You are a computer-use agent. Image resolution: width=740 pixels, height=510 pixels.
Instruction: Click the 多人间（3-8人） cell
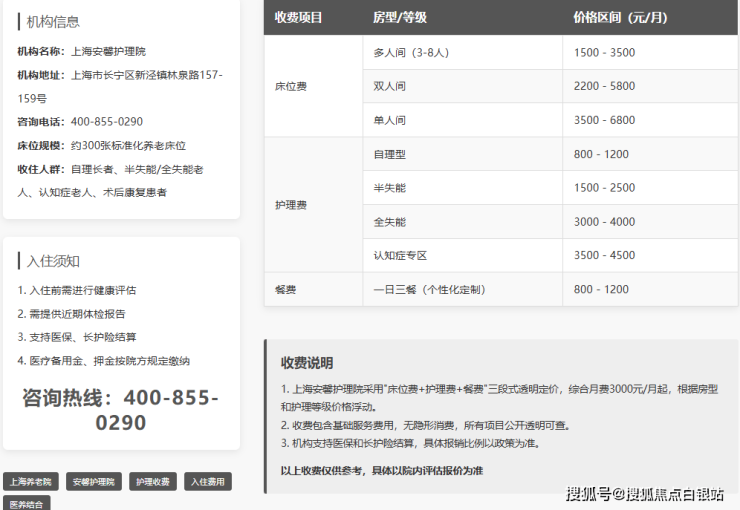[x=462, y=52]
